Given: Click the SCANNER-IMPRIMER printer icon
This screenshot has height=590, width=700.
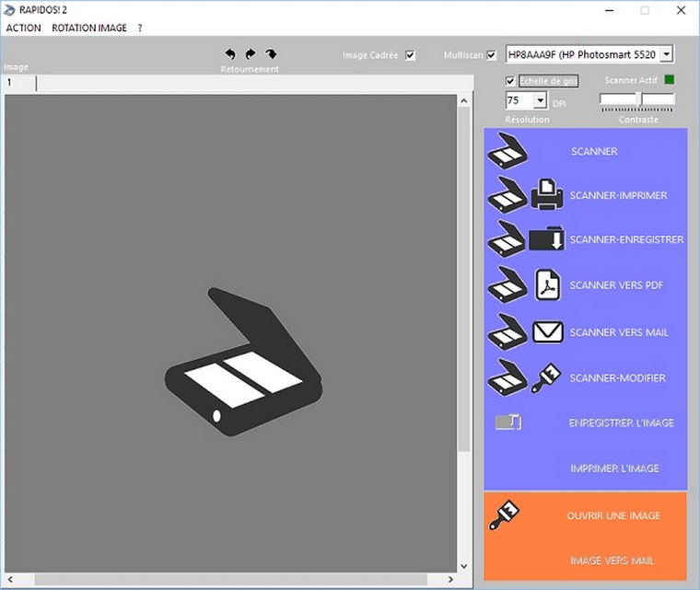Looking at the screenshot, I should 547,195.
